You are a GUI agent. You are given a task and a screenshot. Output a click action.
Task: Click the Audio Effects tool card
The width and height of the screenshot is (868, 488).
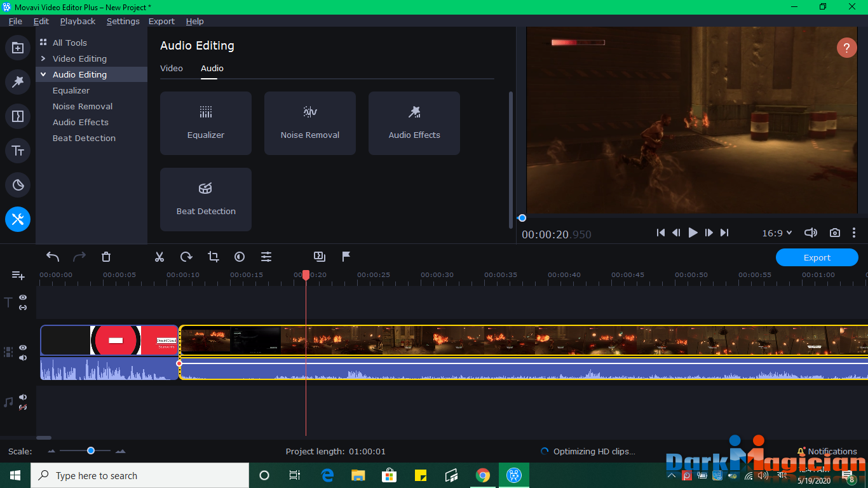[x=414, y=123]
